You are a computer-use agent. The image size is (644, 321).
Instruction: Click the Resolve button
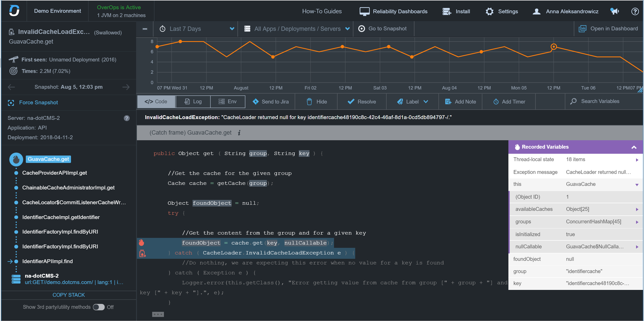[362, 102]
